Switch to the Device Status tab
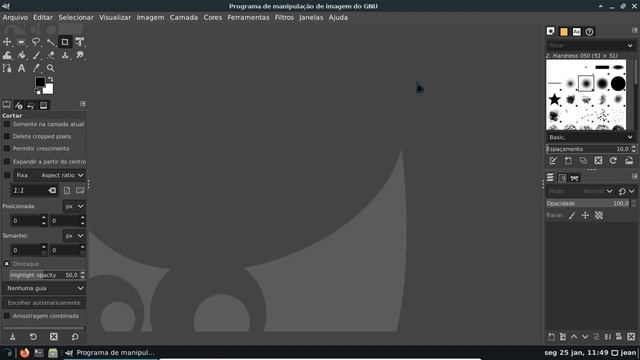This screenshot has width=640, height=360. coord(19,105)
